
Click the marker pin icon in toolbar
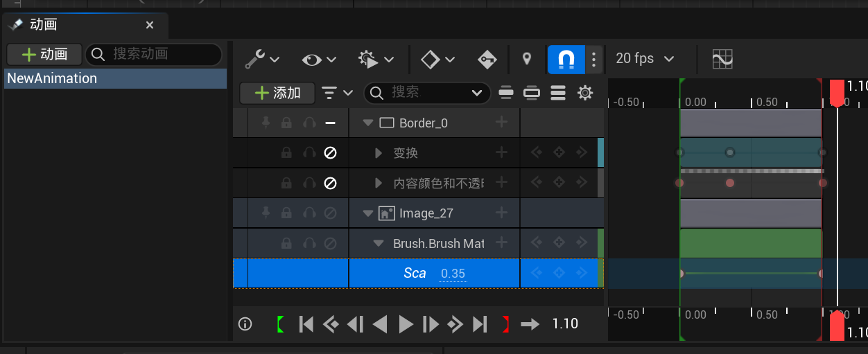pos(527,60)
